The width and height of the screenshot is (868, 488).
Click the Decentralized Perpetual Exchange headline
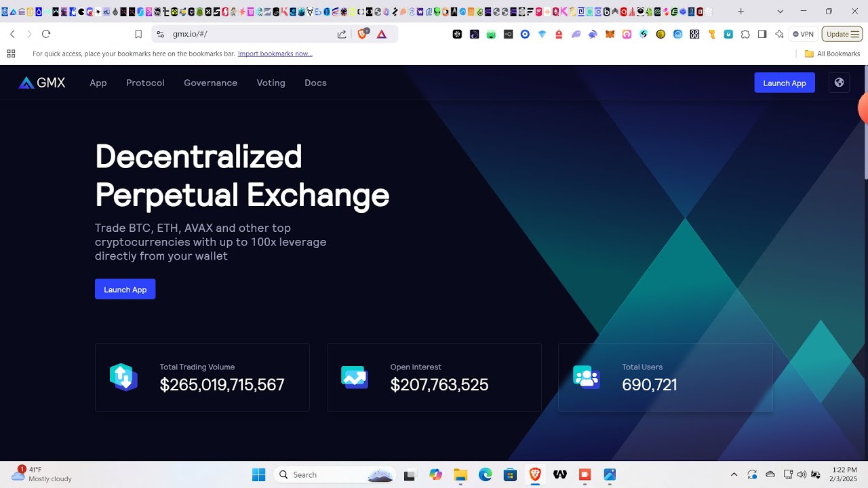point(242,176)
